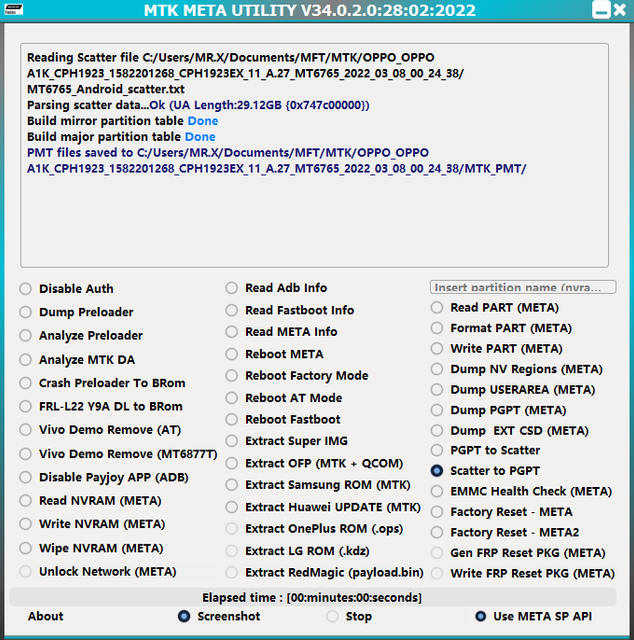Viewport: 634px width, 640px height.
Task: Select the Disable Auth option
Action: (x=25, y=289)
